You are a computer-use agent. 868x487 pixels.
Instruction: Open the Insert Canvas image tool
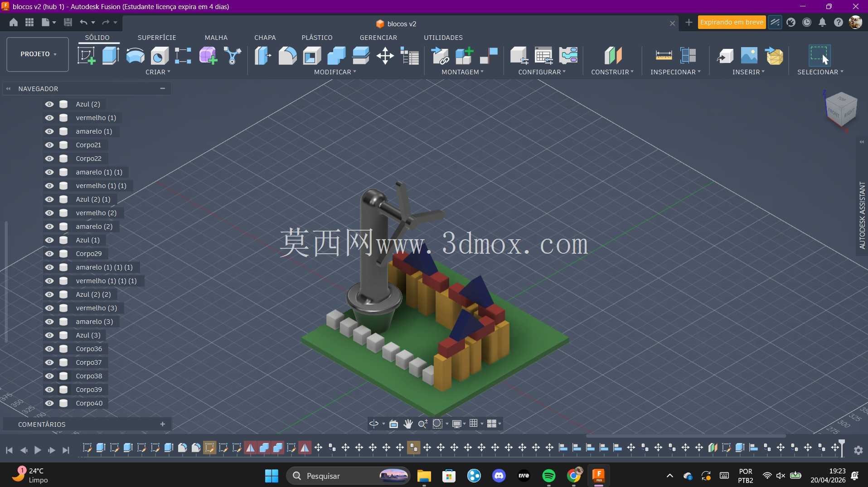(x=749, y=56)
